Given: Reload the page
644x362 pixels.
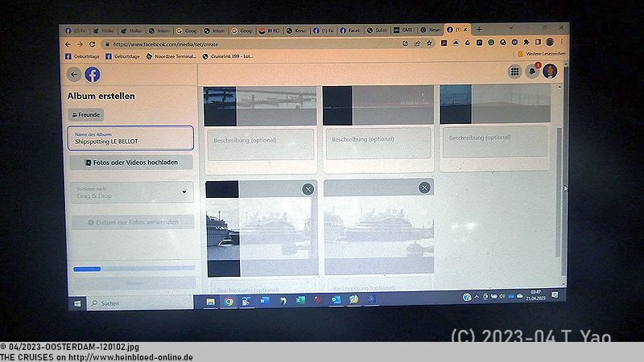Looking at the screenshot, I should pyautogui.click(x=92, y=44).
